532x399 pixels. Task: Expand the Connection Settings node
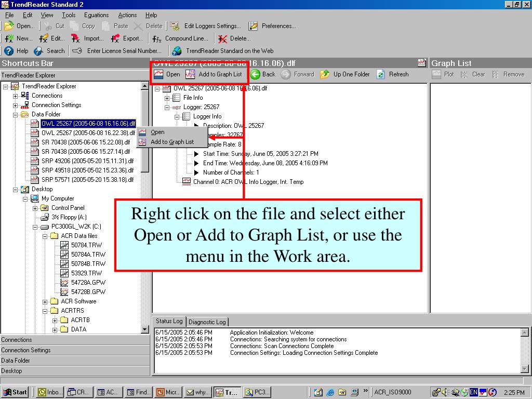(x=15, y=105)
